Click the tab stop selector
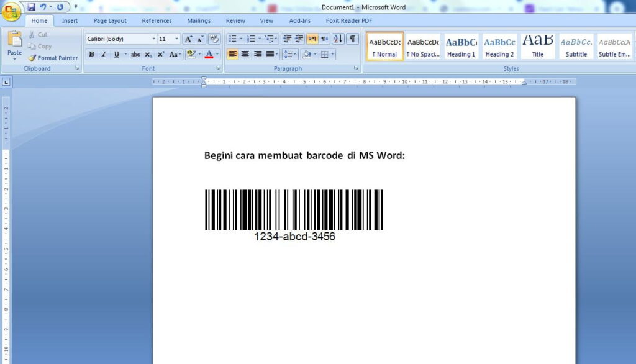This screenshot has height=364, width=636. (x=6, y=82)
